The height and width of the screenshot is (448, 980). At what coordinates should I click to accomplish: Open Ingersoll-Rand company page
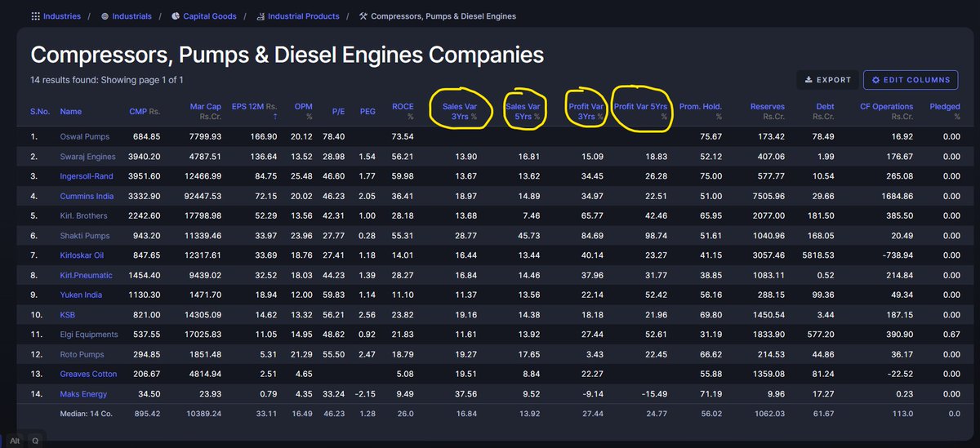(x=88, y=176)
